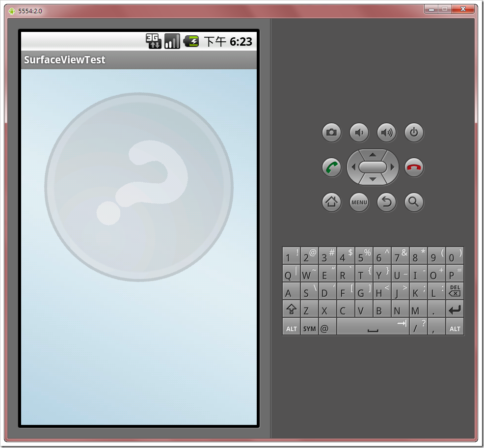Click the D-pad up arrow
This screenshot has height=448, width=484.
pos(373,154)
